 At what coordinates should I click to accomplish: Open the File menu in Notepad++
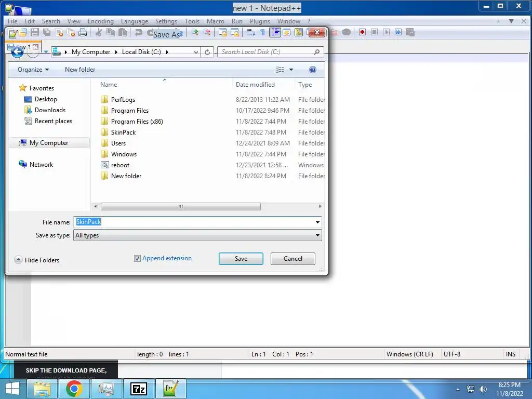tap(12, 21)
